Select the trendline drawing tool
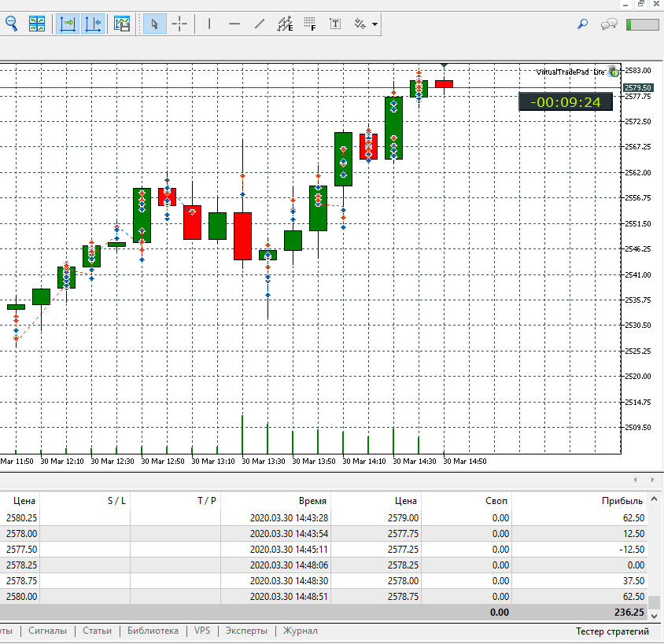The height and width of the screenshot is (644, 664). click(x=260, y=24)
